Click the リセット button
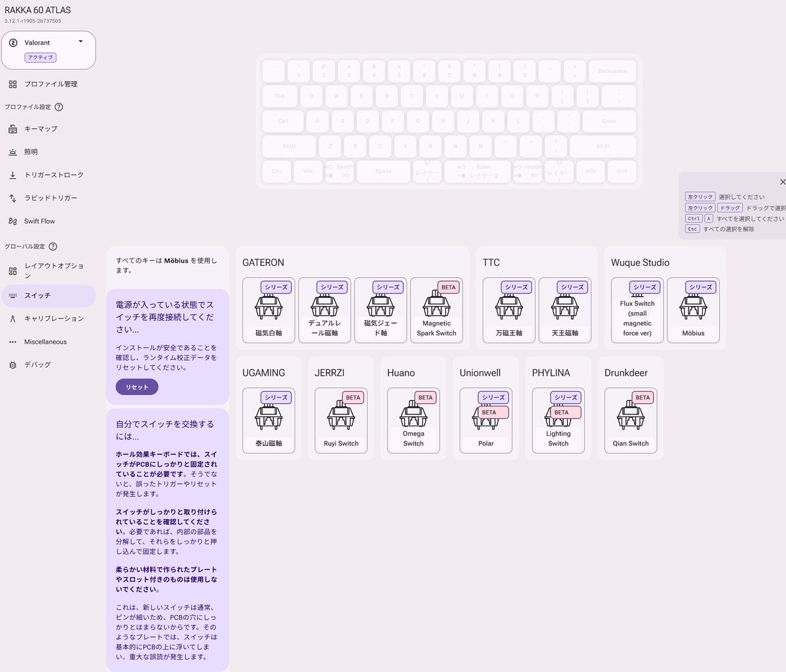Screen dimensions: 786x672 (137, 387)
